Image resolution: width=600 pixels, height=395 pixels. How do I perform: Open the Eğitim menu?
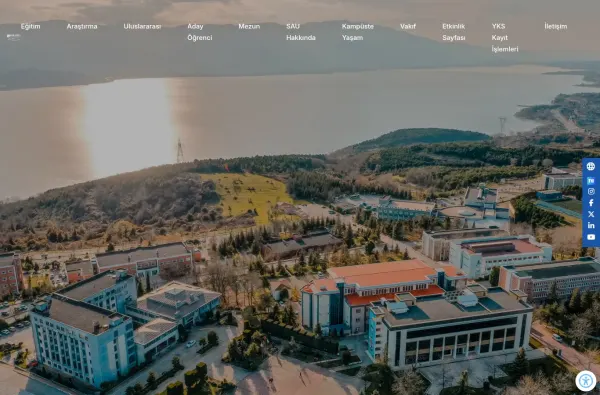pos(30,26)
